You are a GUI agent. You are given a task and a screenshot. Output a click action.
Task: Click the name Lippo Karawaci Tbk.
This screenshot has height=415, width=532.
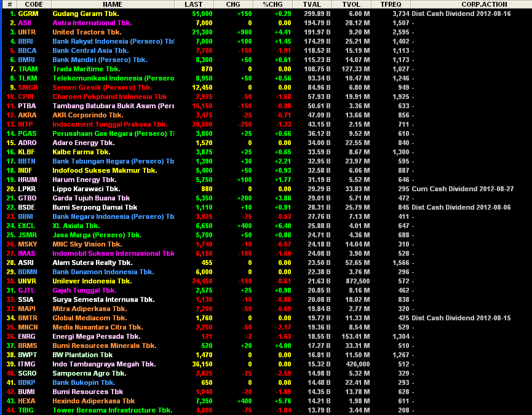86,189
